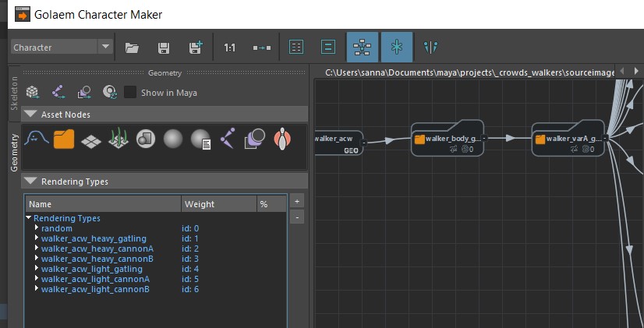
Task: Reset zoom with the 1:1 button
Action: (229, 48)
